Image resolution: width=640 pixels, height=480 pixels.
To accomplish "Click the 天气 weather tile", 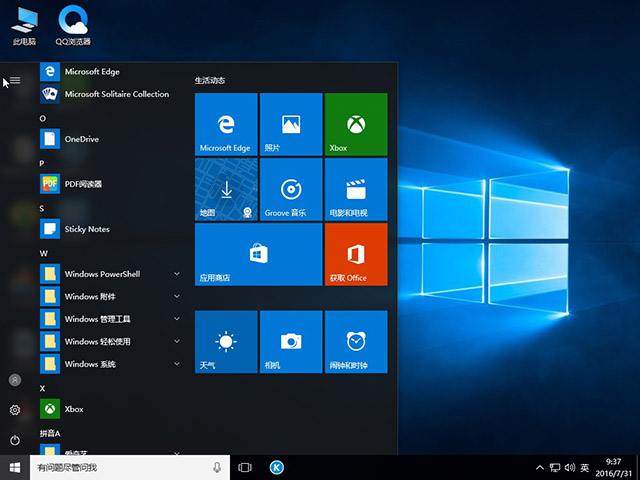I will 226,341.
